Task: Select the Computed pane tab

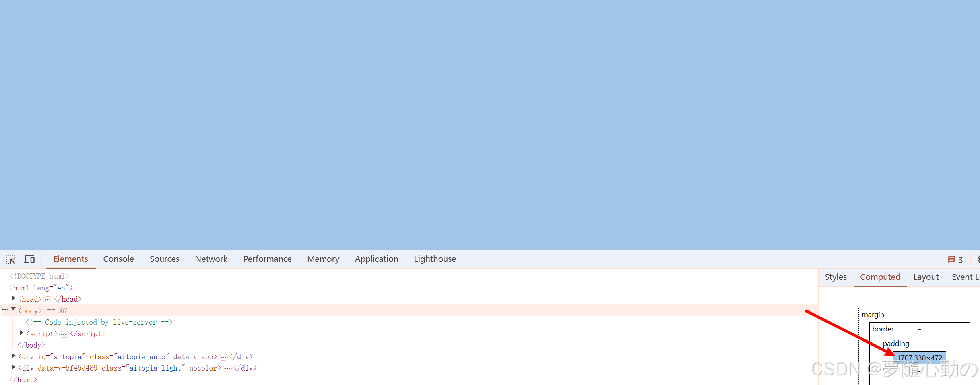Action: coord(880,277)
